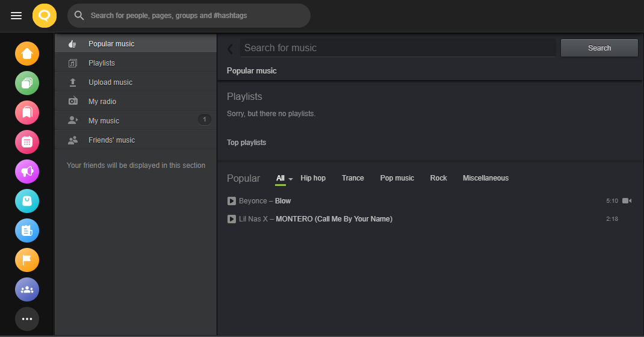The width and height of the screenshot is (644, 337).
Task: Click the yellow chat bubble logo
Action: tap(45, 16)
